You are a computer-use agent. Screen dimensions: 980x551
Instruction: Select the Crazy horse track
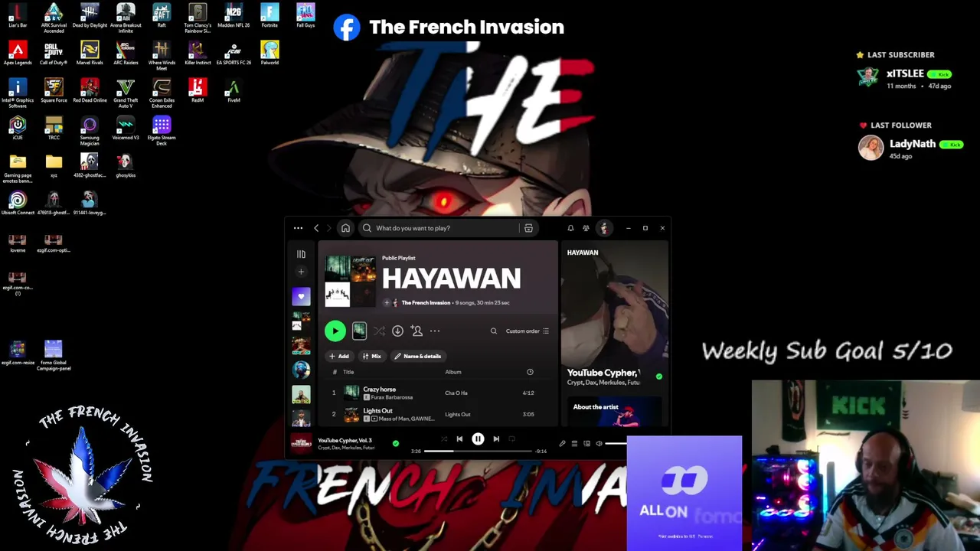[x=437, y=393]
